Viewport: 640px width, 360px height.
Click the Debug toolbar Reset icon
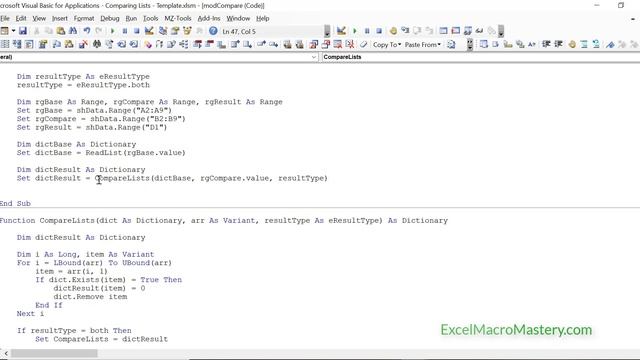pos(379,31)
